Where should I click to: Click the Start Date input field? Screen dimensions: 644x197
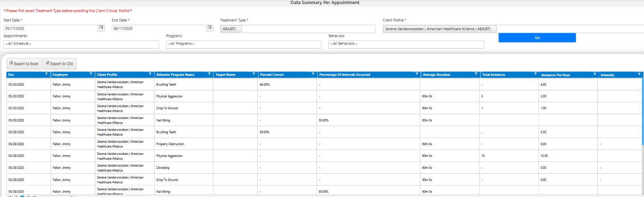coord(51,28)
